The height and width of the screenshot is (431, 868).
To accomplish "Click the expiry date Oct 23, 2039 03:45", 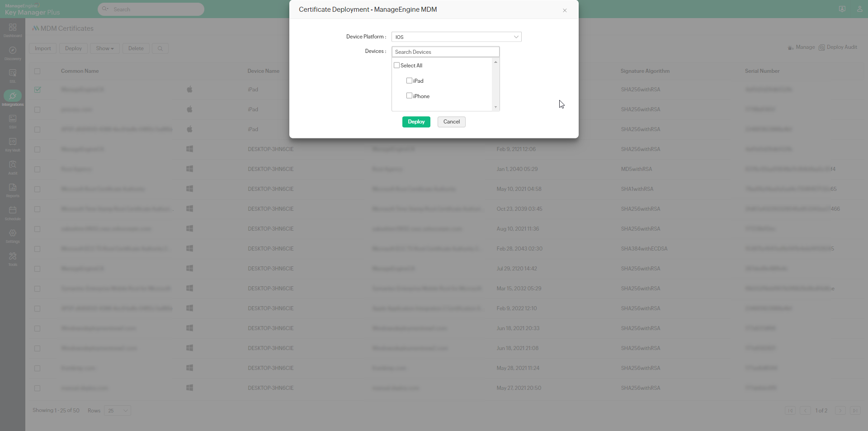I will [519, 209].
